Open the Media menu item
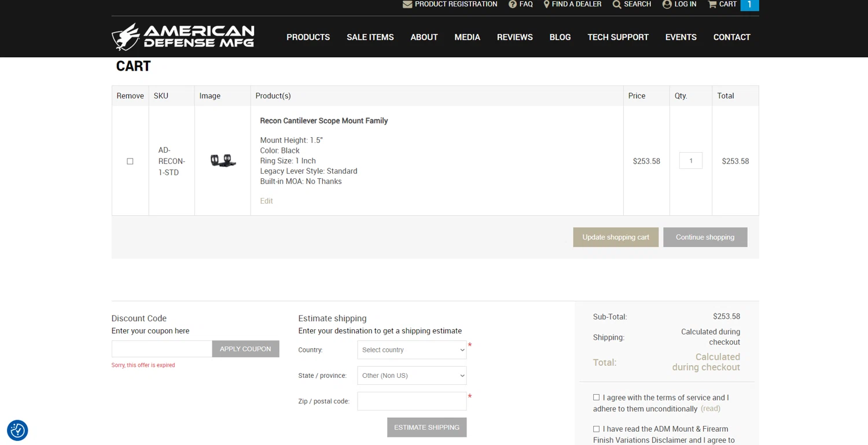Image resolution: width=868 pixels, height=445 pixels. point(468,37)
